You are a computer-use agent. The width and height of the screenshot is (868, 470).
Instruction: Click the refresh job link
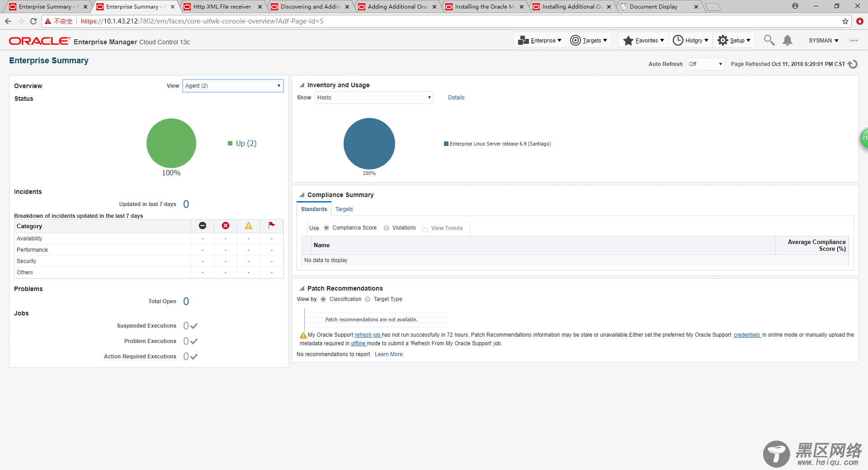(368, 335)
